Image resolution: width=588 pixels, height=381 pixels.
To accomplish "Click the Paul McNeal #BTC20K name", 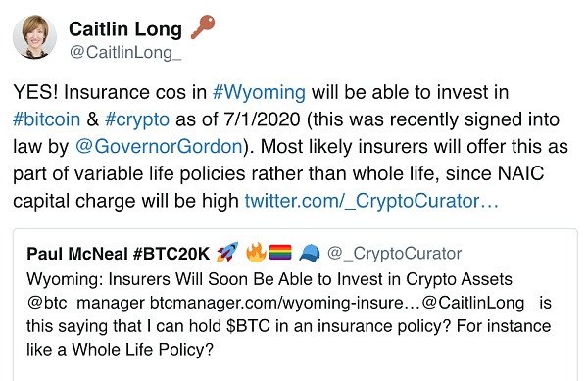I will [119, 254].
